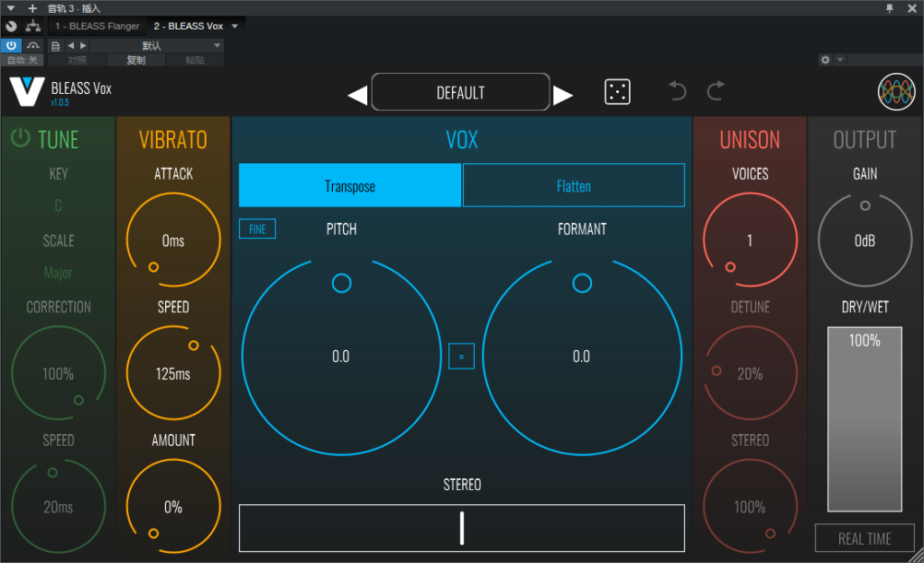
Task: Click the TUNE SPEED 20ms knob
Action: point(59,506)
